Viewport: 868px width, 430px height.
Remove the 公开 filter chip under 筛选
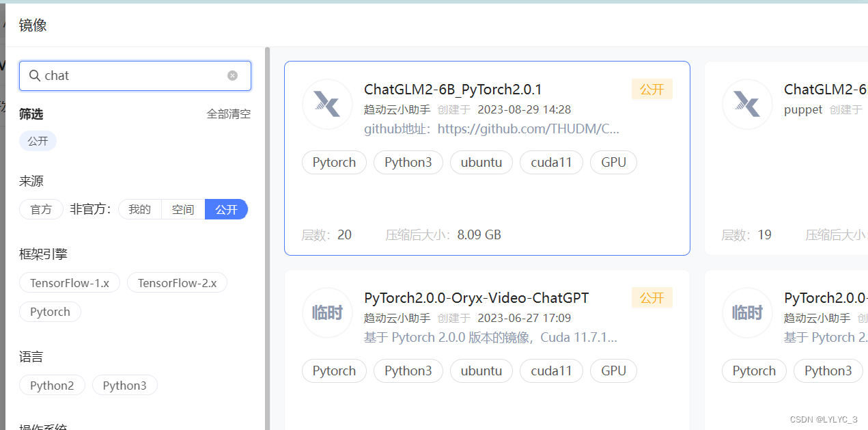[x=38, y=142]
